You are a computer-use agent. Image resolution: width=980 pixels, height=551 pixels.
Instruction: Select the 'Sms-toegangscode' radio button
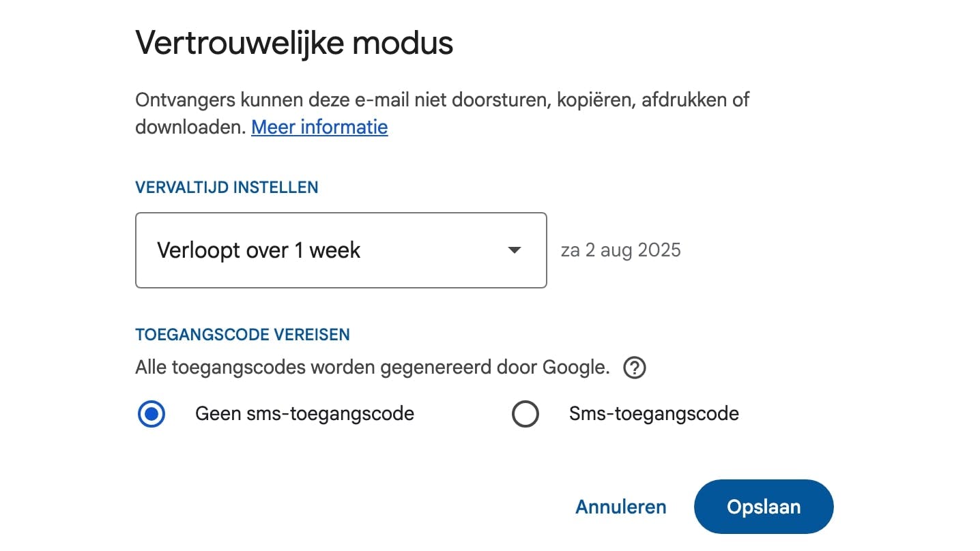click(525, 414)
